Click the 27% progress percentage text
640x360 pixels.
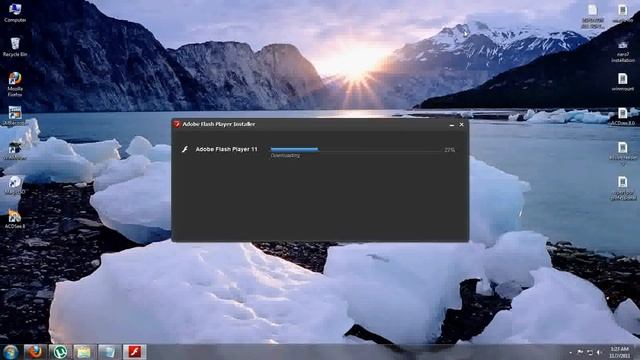tap(449, 150)
